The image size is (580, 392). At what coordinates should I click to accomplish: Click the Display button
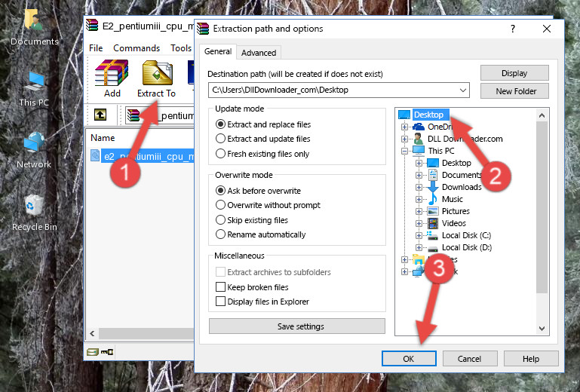[514, 73]
